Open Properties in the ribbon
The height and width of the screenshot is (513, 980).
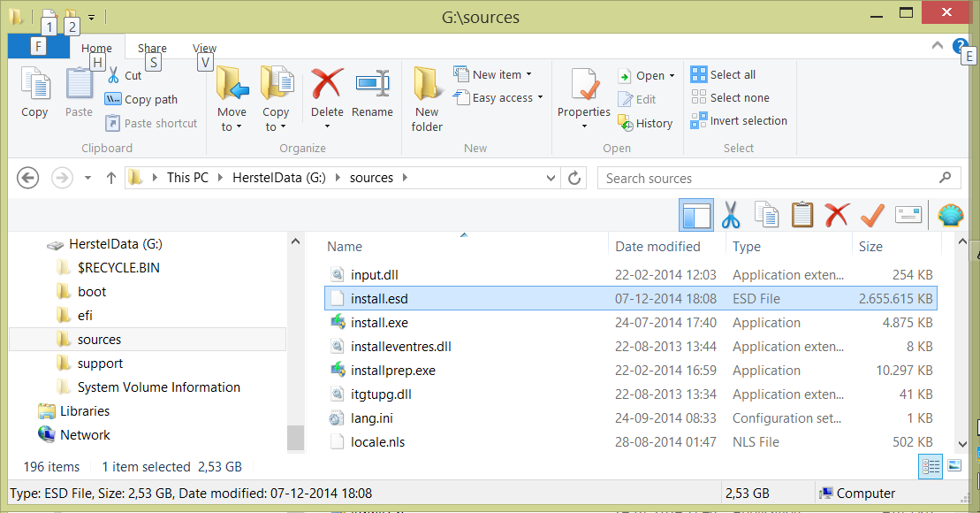pyautogui.click(x=583, y=94)
